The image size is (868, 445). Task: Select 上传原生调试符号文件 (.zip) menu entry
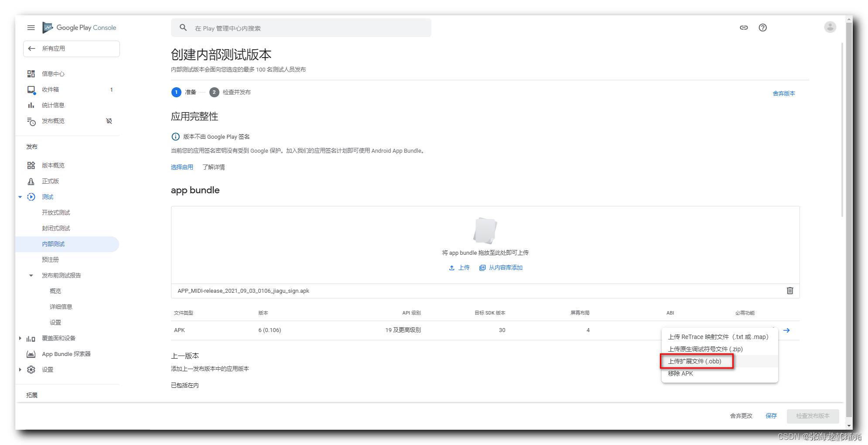pyautogui.click(x=720, y=349)
